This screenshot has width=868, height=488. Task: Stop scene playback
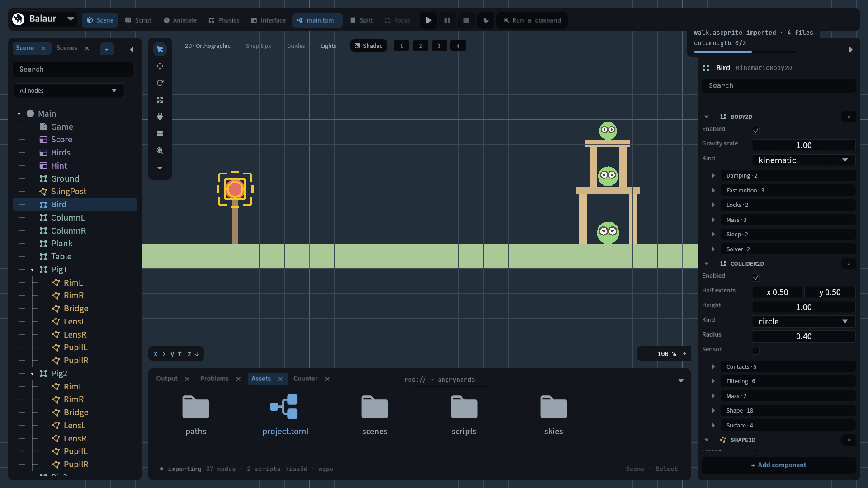click(467, 20)
